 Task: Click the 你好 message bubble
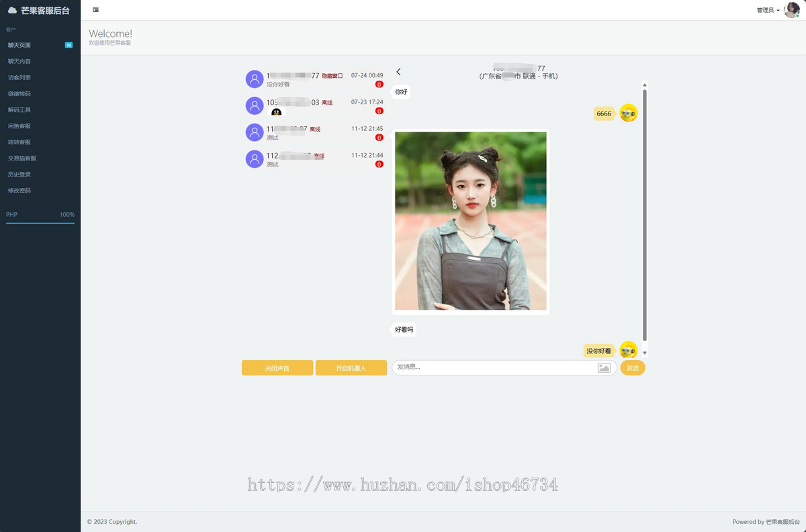[401, 91]
